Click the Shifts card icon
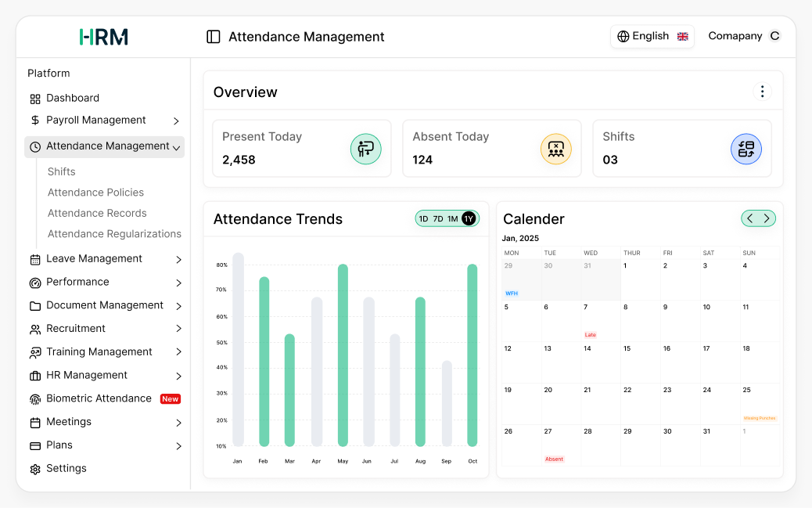Image resolution: width=812 pixels, height=508 pixels. pyautogui.click(x=746, y=148)
